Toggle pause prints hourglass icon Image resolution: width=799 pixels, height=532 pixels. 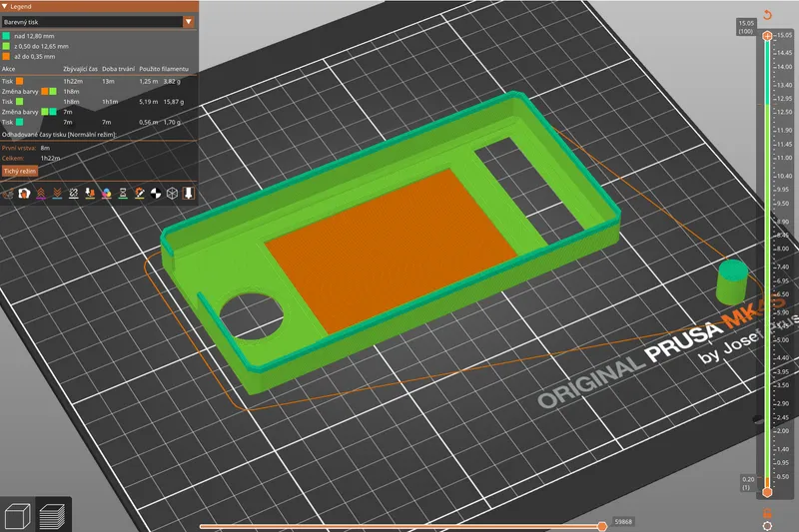coord(123,192)
